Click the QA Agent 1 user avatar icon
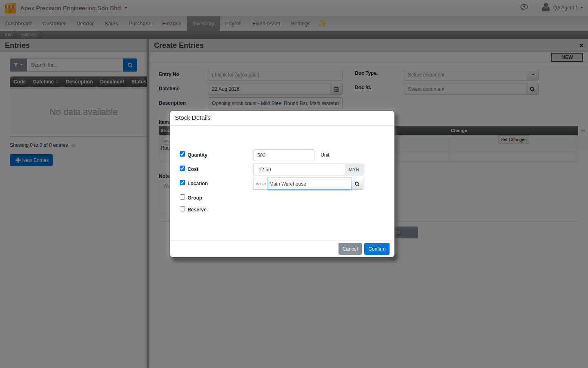 (546, 7)
